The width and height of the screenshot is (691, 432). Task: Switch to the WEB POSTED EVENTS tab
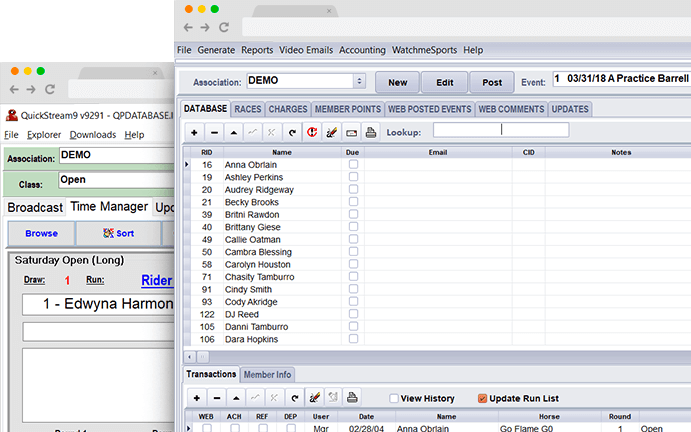pos(430,109)
